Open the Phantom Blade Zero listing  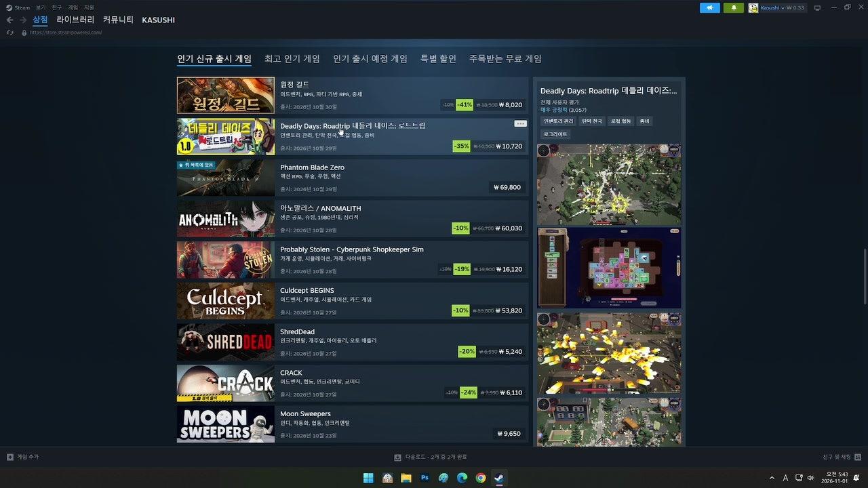(x=353, y=178)
